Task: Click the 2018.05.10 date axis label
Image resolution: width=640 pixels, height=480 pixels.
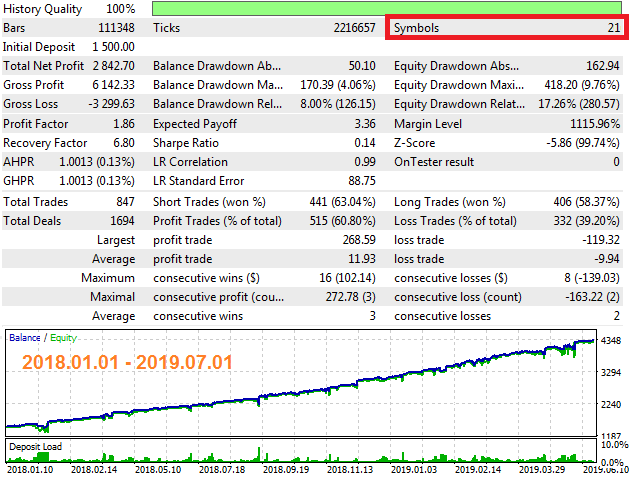Action: 158,470
